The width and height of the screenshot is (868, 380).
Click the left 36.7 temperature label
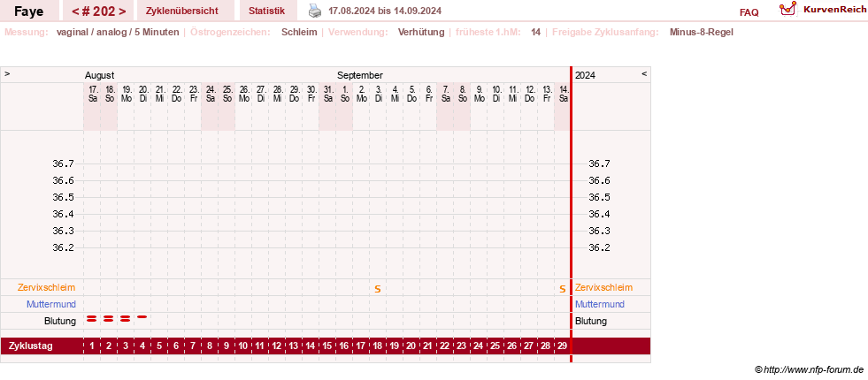click(63, 163)
